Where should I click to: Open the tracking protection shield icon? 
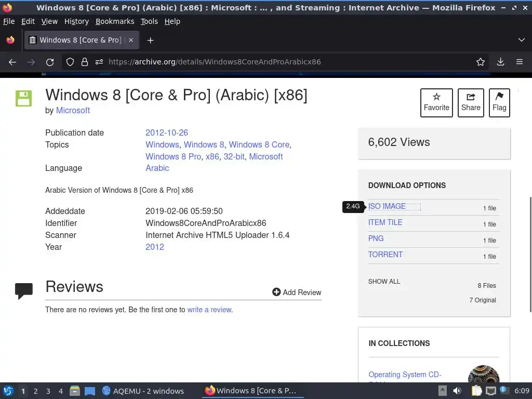point(70,62)
